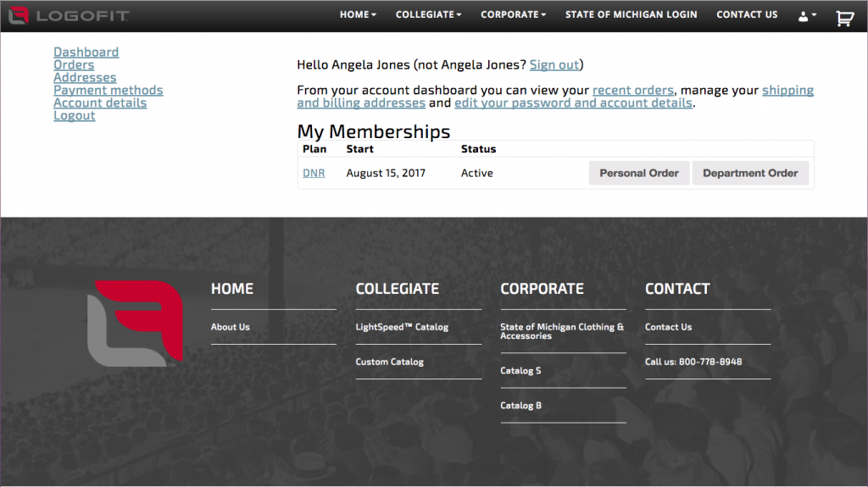Click the user account icon
The width and height of the screenshot is (868, 487).
[806, 16]
